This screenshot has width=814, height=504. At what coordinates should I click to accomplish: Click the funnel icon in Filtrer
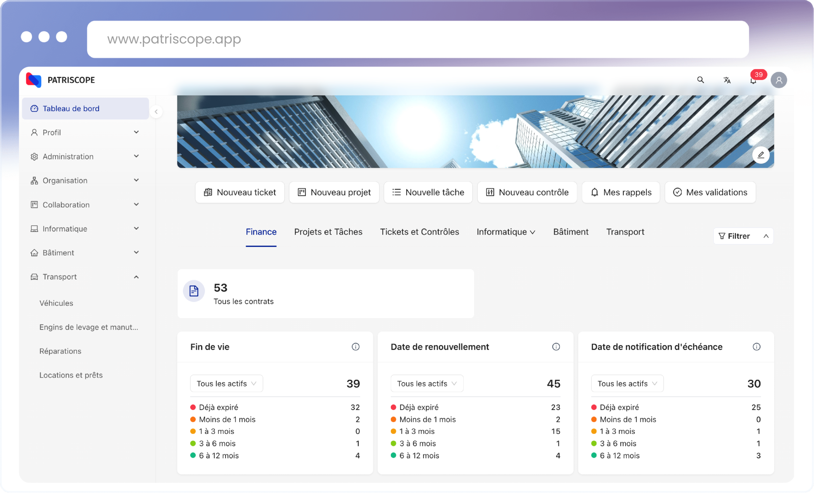tap(722, 236)
